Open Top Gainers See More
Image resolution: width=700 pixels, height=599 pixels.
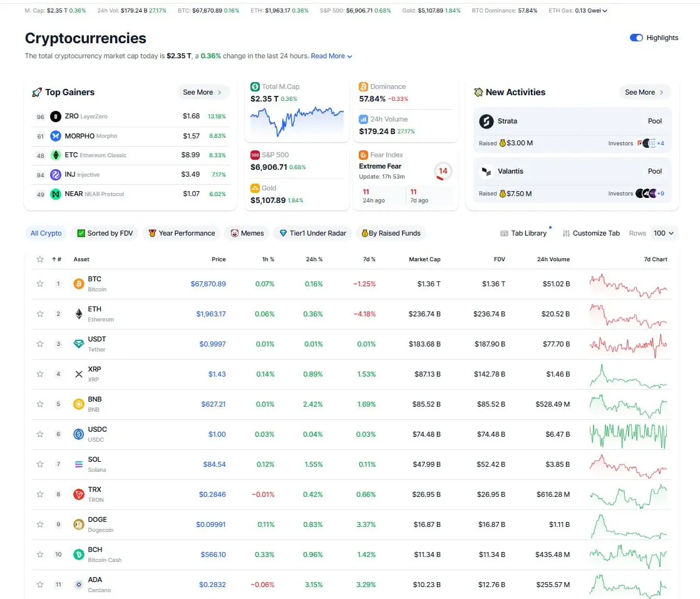(203, 92)
